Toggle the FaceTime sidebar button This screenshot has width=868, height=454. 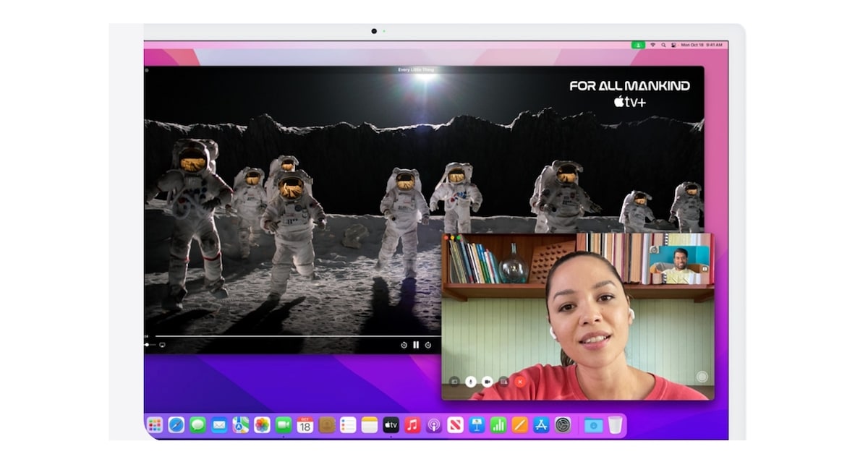point(454,381)
